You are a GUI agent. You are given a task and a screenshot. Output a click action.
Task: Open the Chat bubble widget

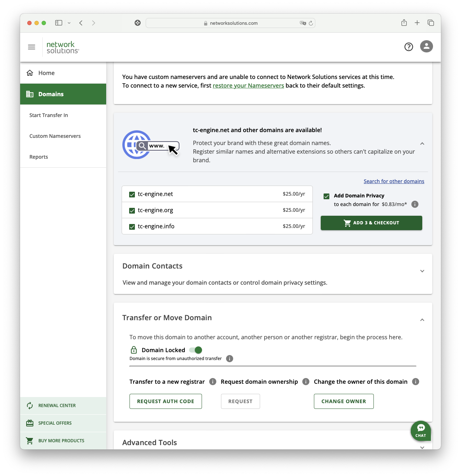(421, 431)
